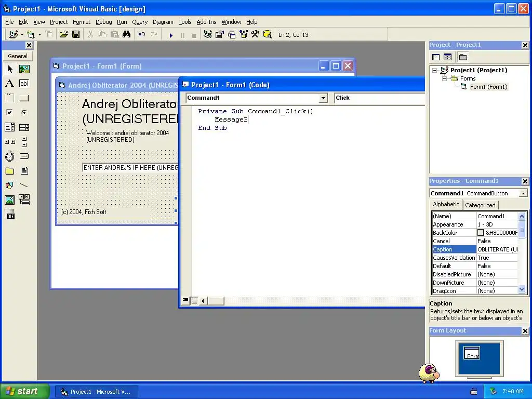532x399 pixels.
Task: Save the project with floppy icon
Action: click(x=76, y=34)
